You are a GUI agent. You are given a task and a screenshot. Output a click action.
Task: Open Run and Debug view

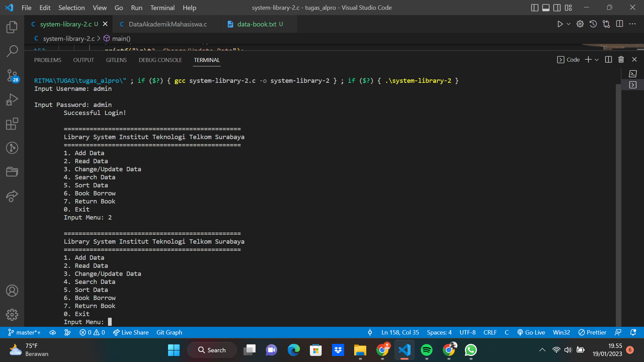tap(12, 100)
